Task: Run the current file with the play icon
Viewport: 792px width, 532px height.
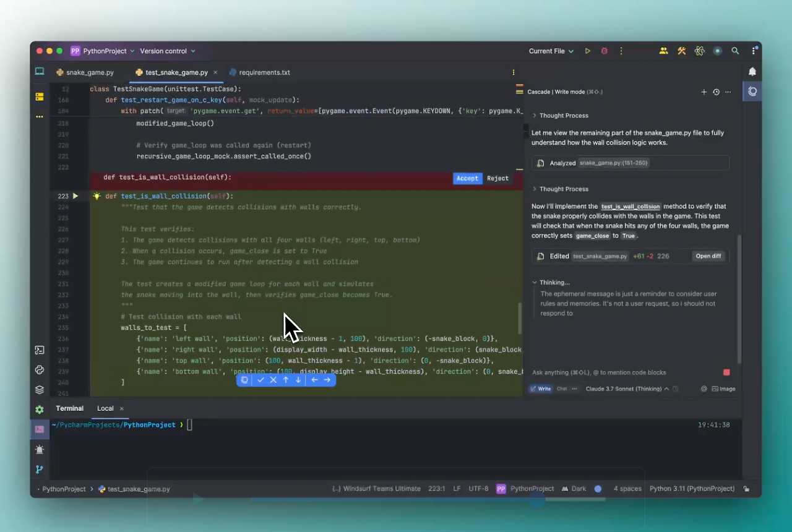Action: (588, 51)
